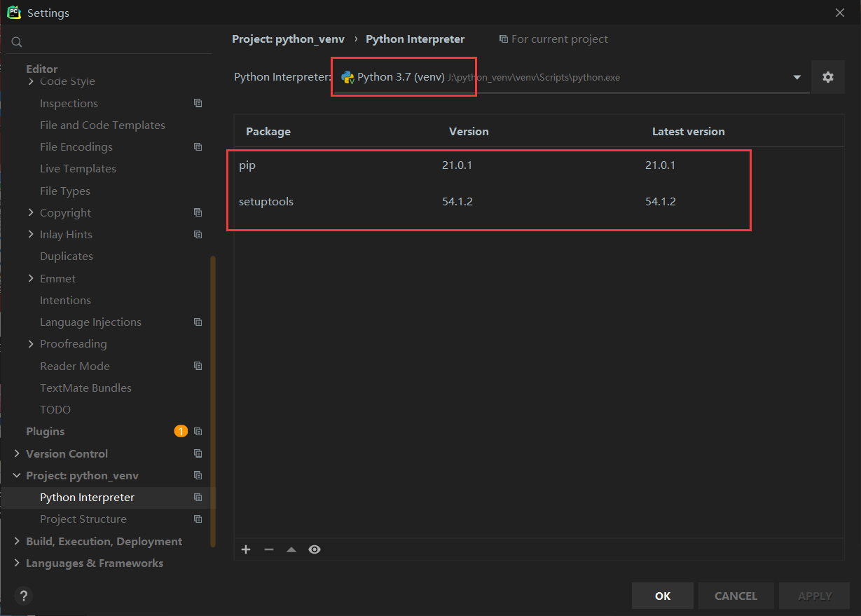
Task: Install a package with the plus icon
Action: coord(246,549)
